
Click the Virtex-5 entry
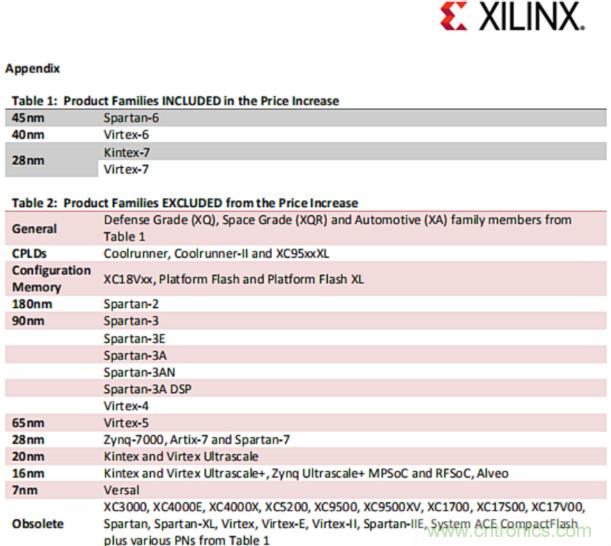(126, 423)
